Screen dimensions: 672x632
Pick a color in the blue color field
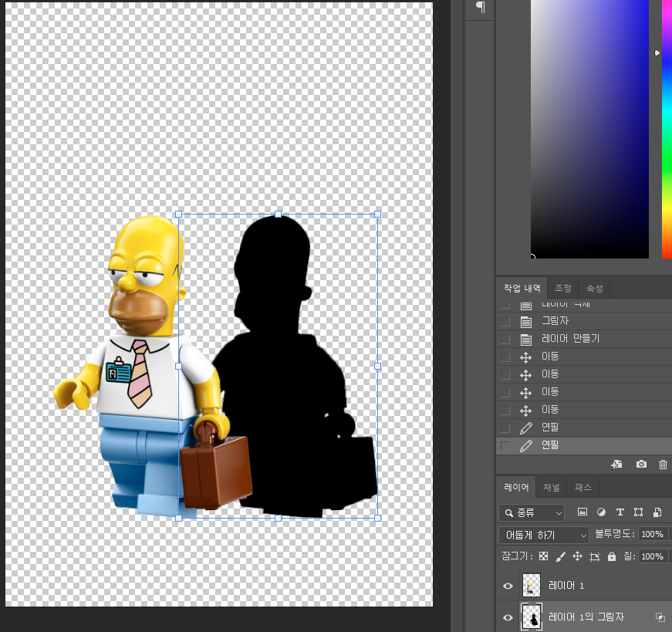[589, 129]
